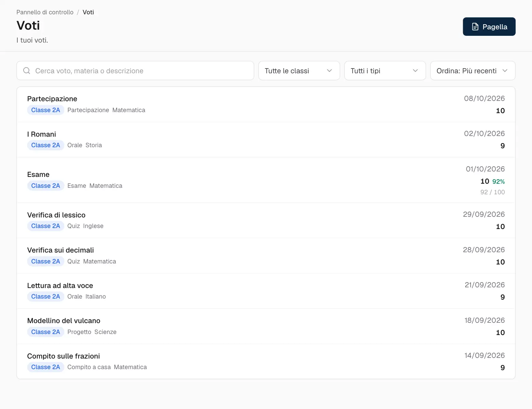Click the Italiano subject label
The height and width of the screenshot is (409, 532).
[95, 297]
